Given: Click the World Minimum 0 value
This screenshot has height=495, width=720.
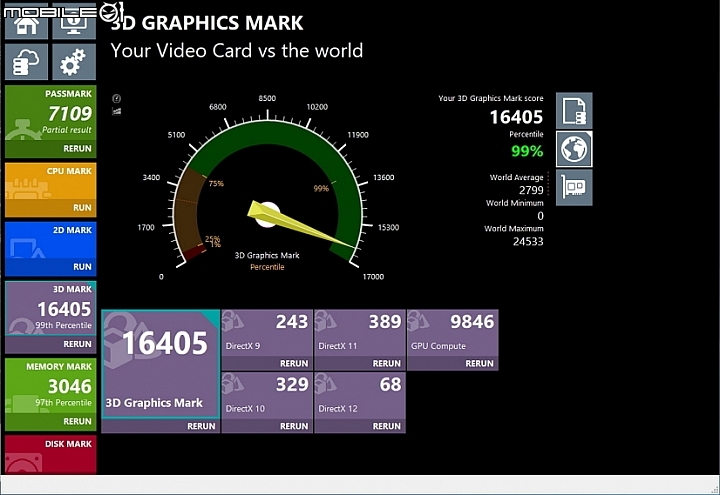Looking at the screenshot, I should click(x=540, y=216).
